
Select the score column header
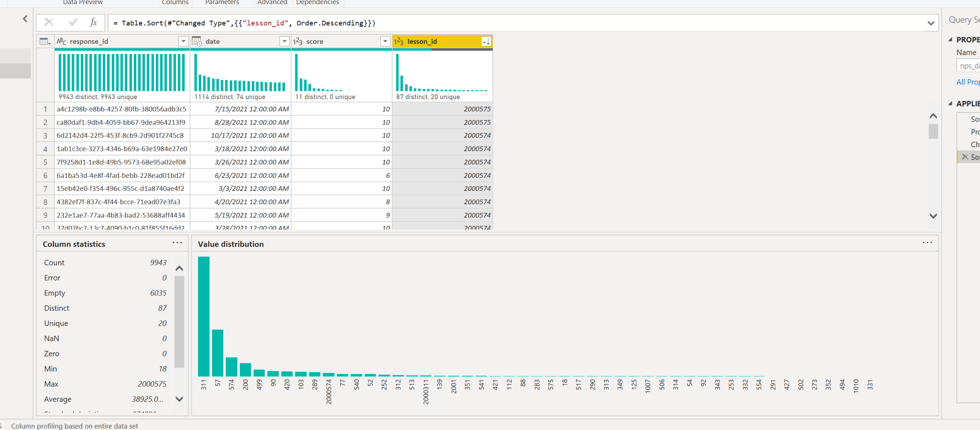[341, 41]
